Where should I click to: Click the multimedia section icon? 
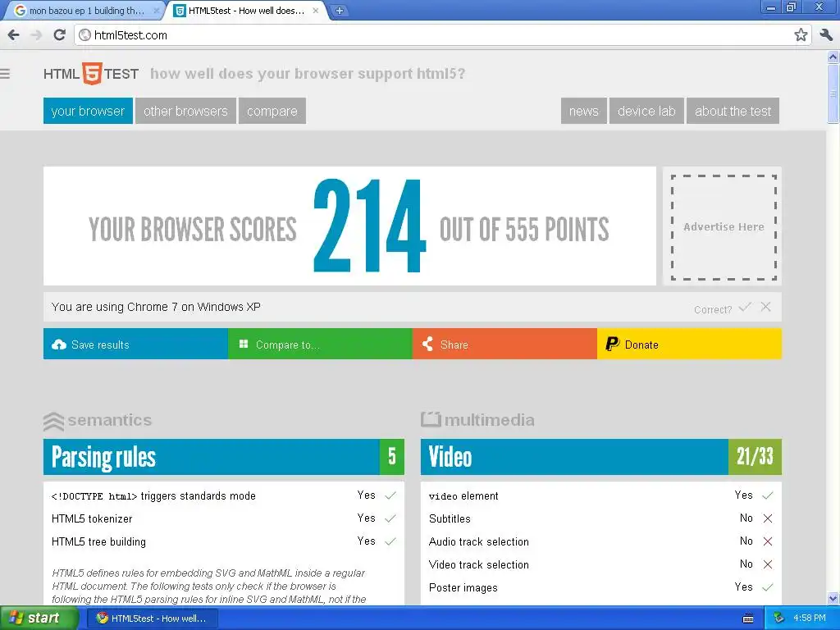click(x=431, y=419)
